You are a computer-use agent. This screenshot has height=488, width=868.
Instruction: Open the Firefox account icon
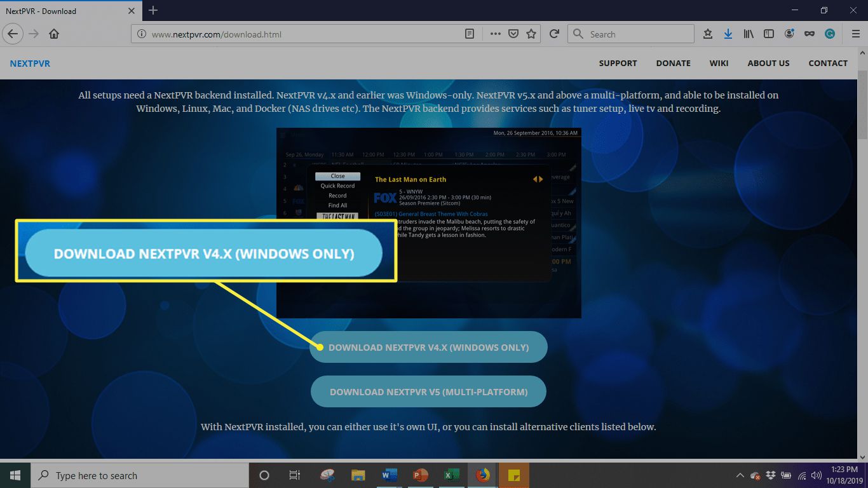(x=789, y=34)
